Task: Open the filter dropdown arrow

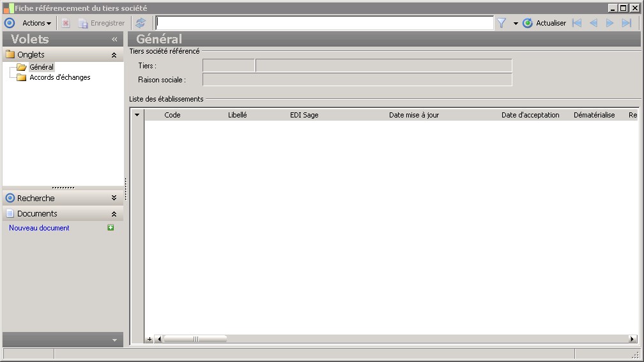Action: (x=516, y=24)
